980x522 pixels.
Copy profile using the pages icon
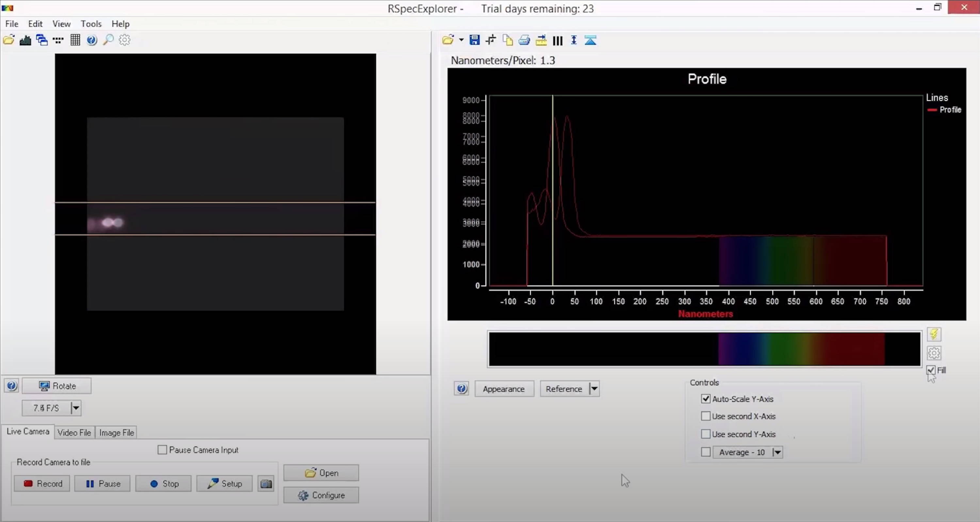(x=508, y=40)
